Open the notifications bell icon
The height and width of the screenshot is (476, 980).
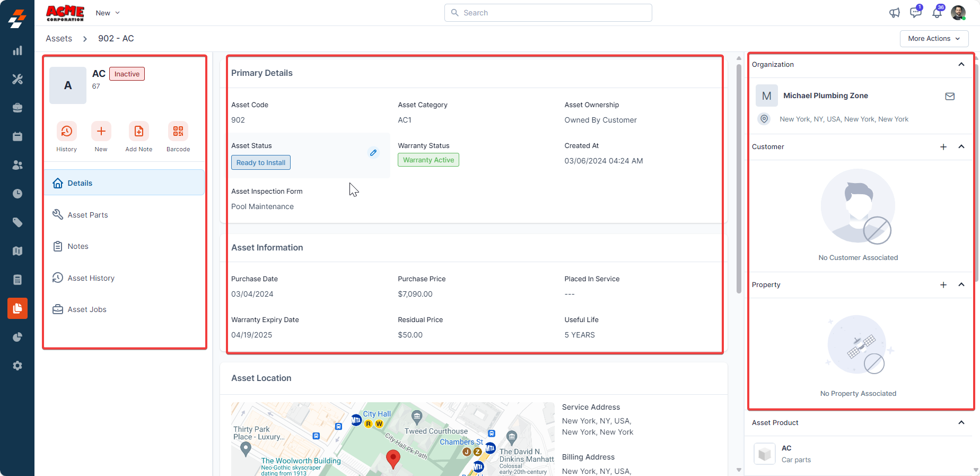[x=937, y=13]
